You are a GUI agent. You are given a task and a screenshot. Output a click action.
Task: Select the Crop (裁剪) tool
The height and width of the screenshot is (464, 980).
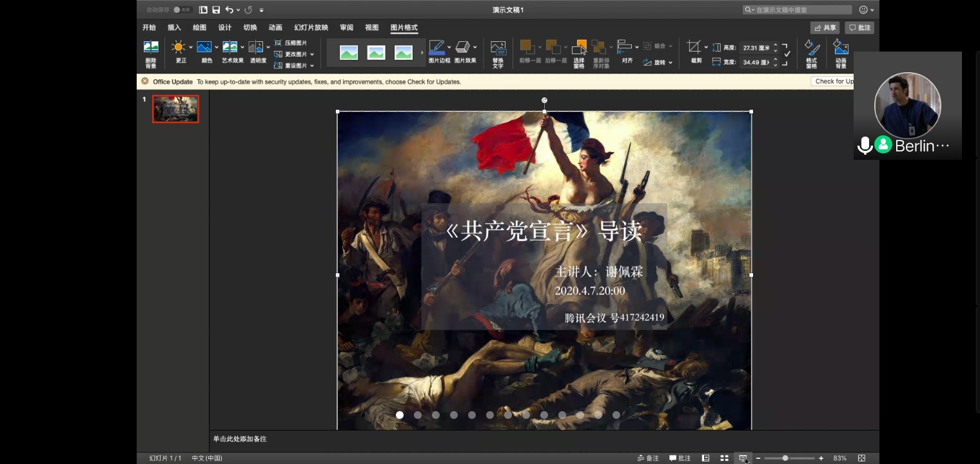694,48
